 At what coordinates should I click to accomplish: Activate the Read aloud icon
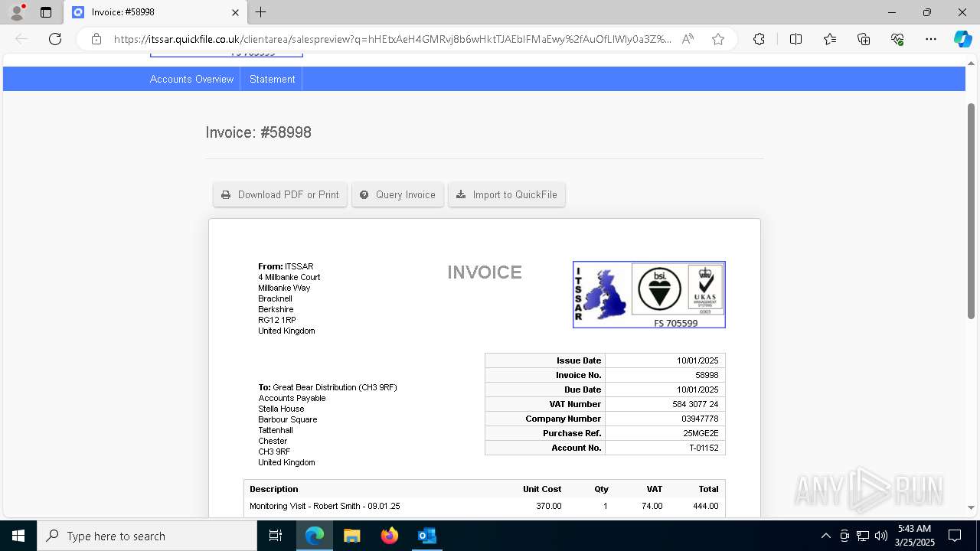coord(688,39)
